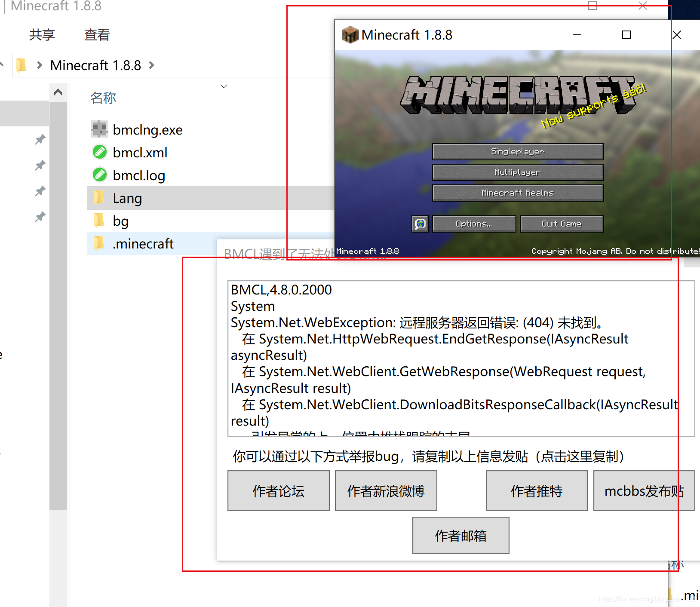Click the fourth quick access pin icon
The image size is (700, 607).
click(40, 217)
